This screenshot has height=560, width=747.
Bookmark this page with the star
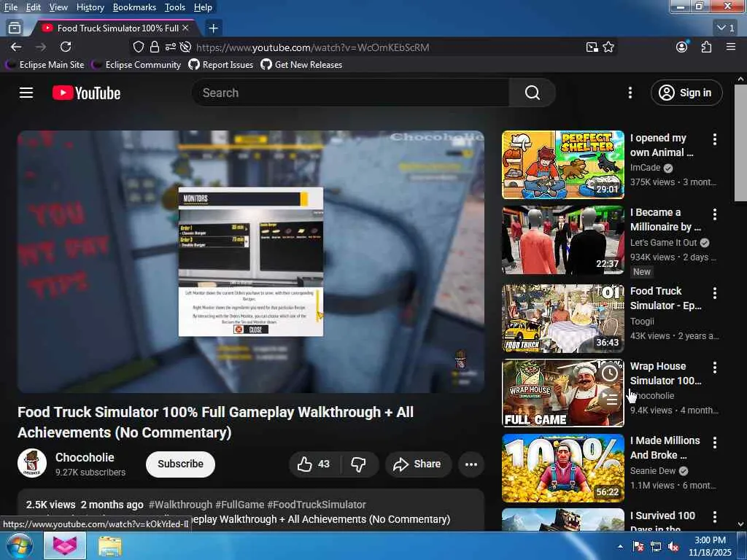coord(608,47)
